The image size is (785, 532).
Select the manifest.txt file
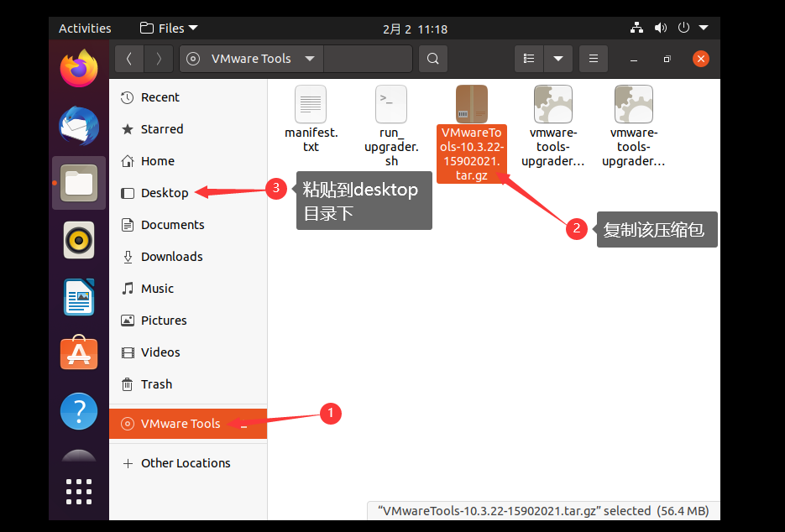coord(310,104)
